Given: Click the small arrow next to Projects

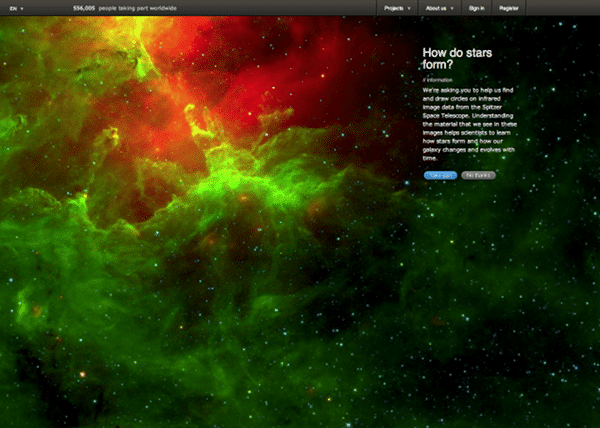Looking at the screenshot, I should (409, 8).
